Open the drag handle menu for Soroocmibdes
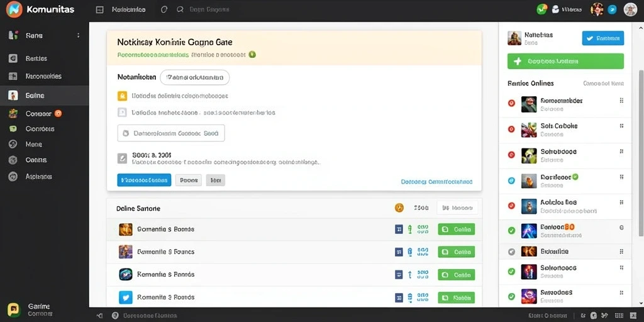The image size is (644, 322). pos(621,101)
